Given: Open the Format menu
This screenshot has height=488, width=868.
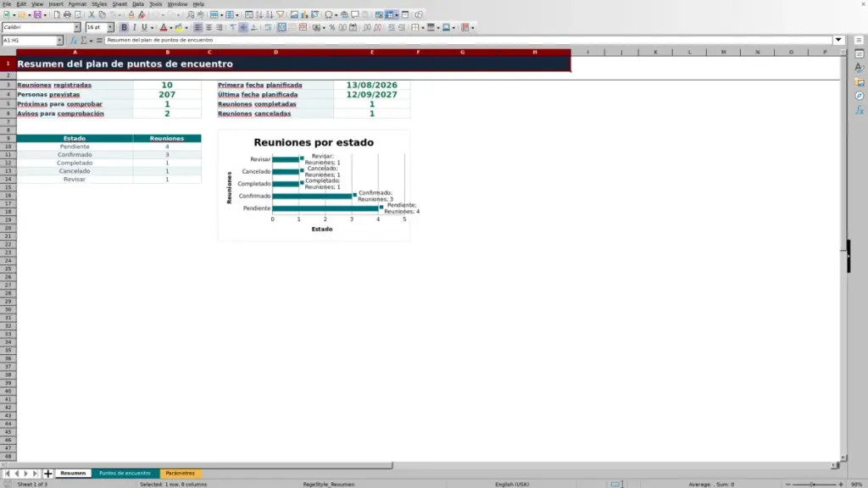Looking at the screenshot, I should [77, 4].
